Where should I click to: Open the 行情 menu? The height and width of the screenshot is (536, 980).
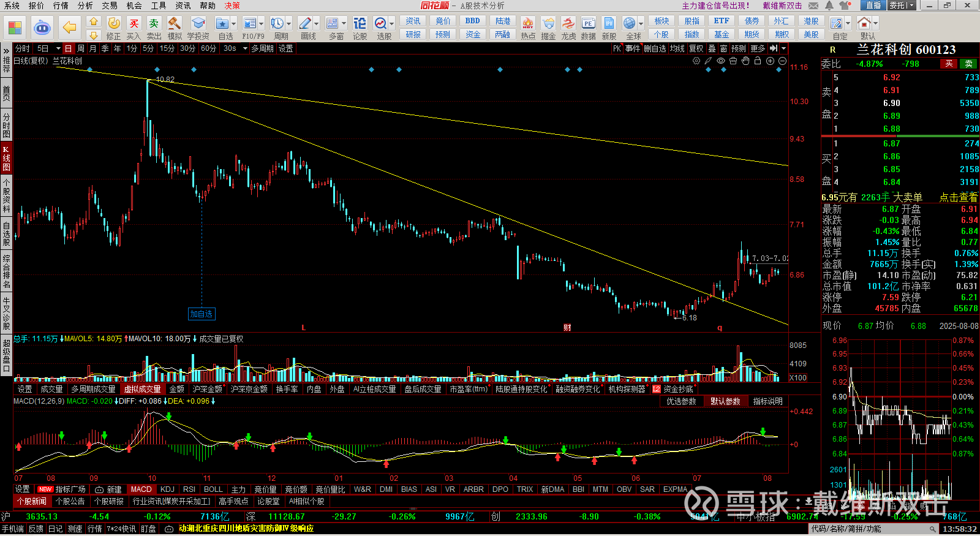pyautogui.click(x=61, y=6)
